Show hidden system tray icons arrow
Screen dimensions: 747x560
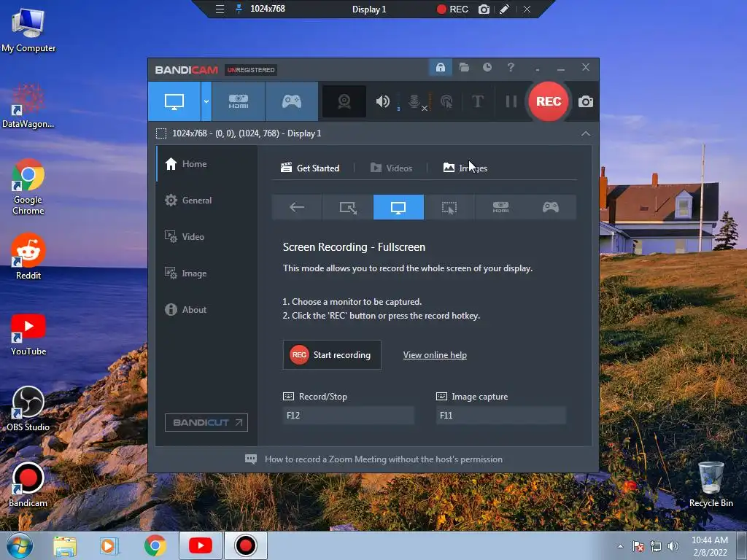[x=620, y=546]
